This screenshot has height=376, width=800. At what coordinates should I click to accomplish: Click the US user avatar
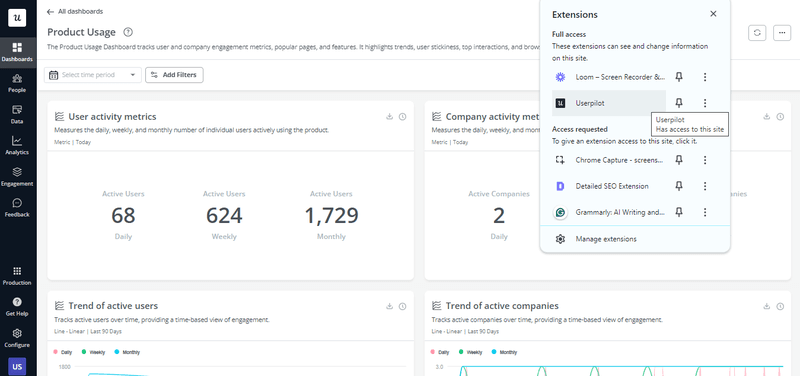[17, 367]
